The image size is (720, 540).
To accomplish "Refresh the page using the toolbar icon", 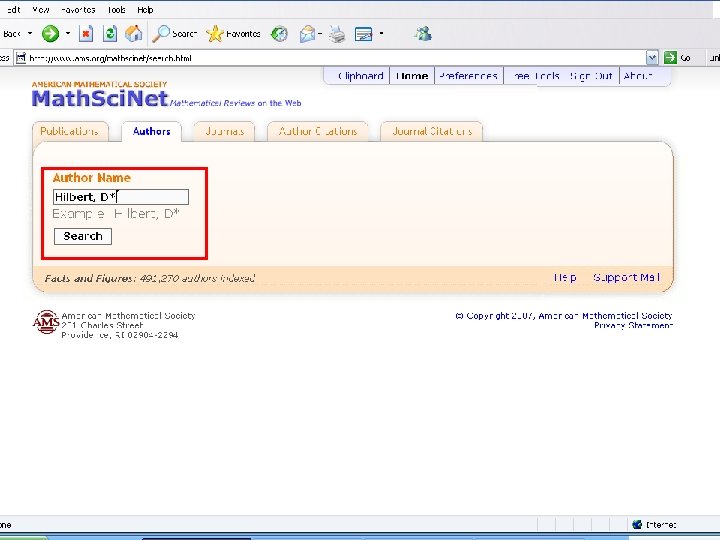I will 110,34.
